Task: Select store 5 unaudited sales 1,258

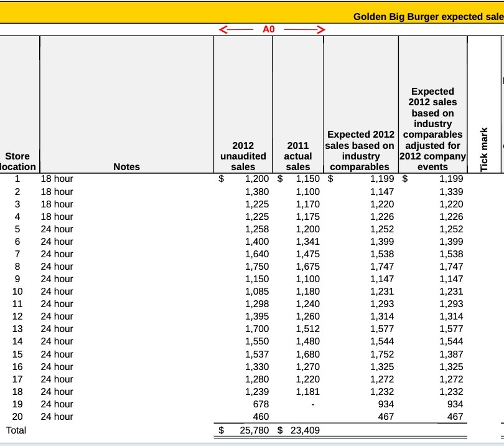Action: pos(257,229)
